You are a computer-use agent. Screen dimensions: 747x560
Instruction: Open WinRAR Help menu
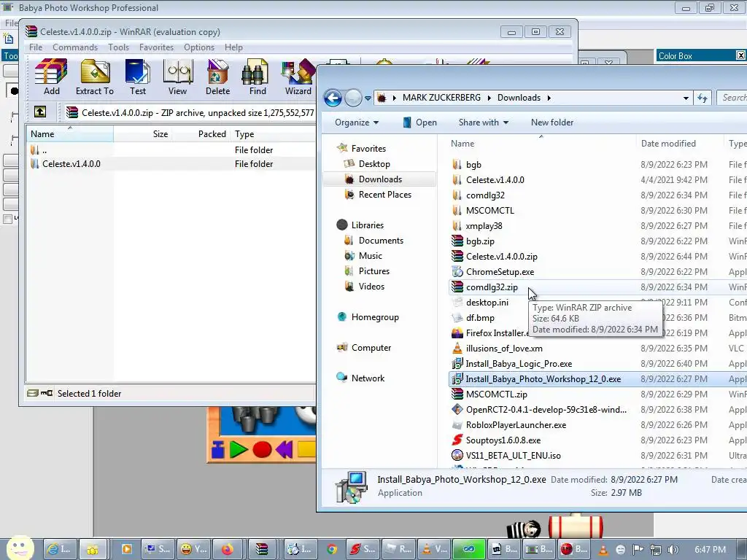tap(234, 47)
